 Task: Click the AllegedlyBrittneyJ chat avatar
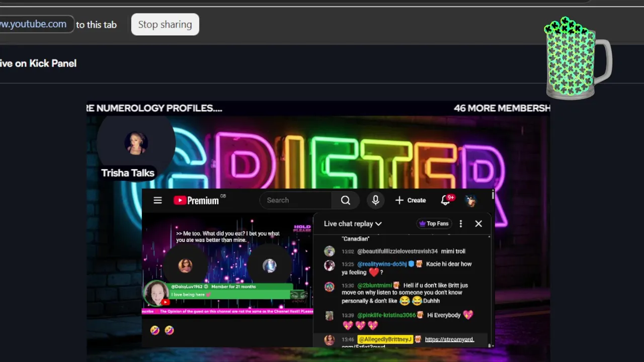click(x=330, y=340)
